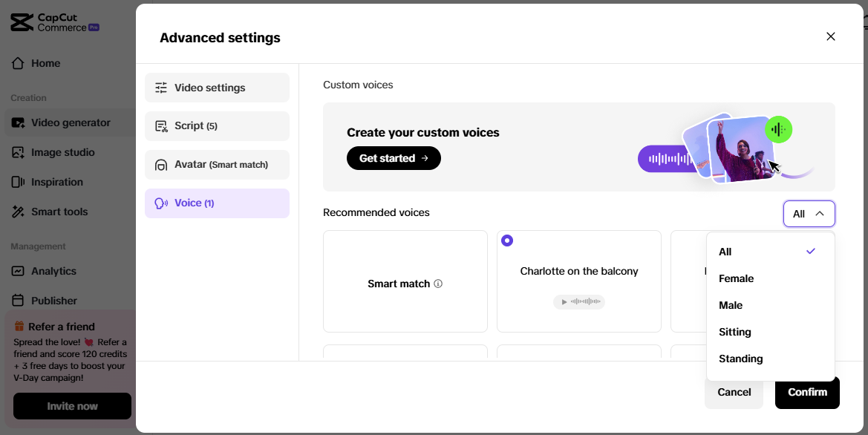868x435 pixels.
Task: Click the Avatar tab icon
Action: coord(161,165)
